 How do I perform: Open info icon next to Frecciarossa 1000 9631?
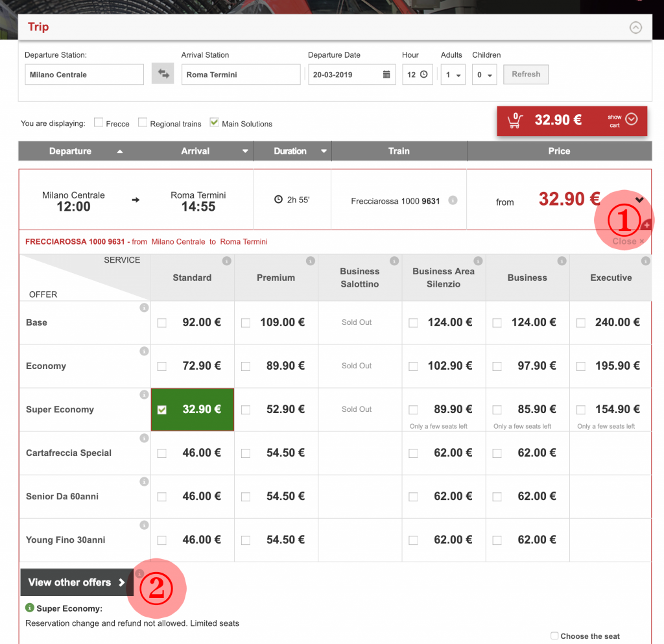coord(453,200)
